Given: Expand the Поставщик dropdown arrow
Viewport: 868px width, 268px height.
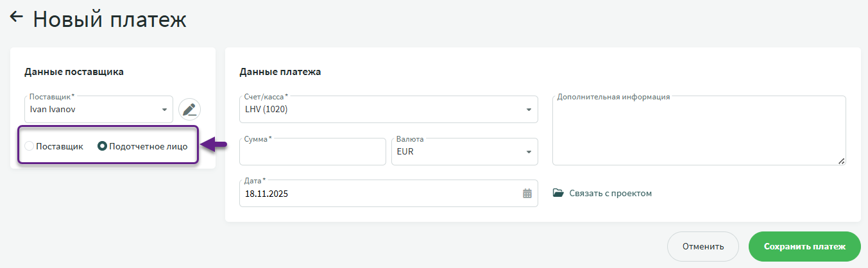Looking at the screenshot, I should (x=164, y=110).
